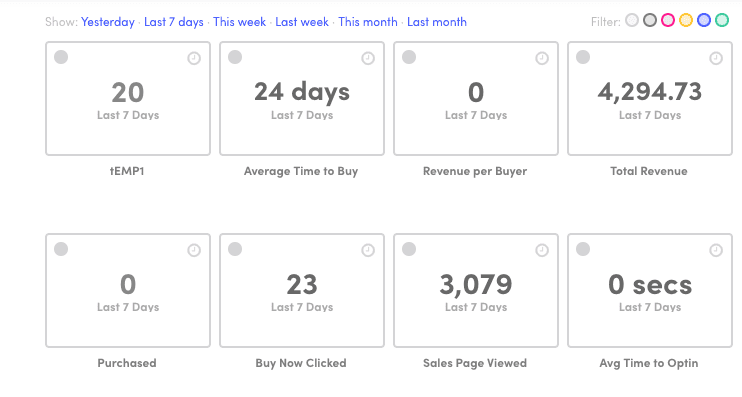
Task: Click the Purchased label
Action: click(127, 363)
